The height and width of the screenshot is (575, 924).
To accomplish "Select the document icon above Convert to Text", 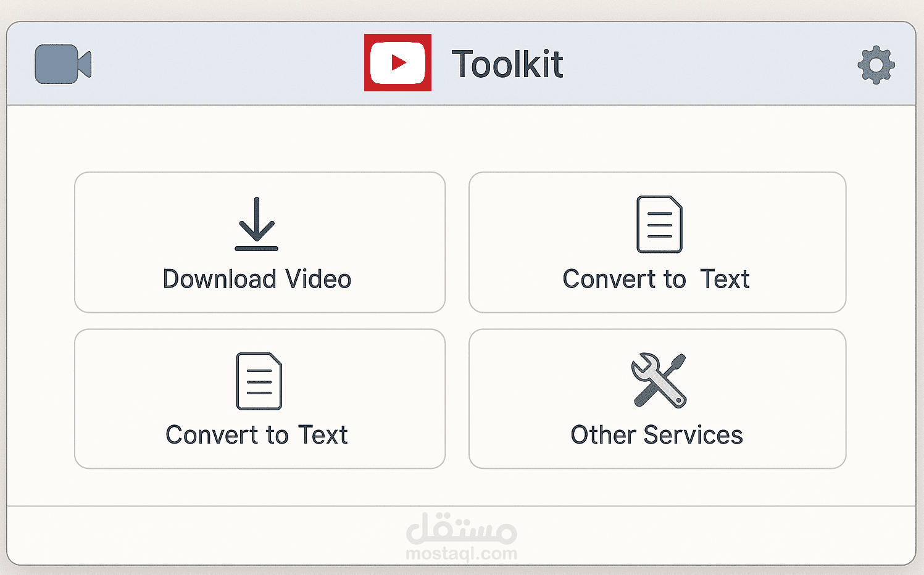I will (658, 224).
